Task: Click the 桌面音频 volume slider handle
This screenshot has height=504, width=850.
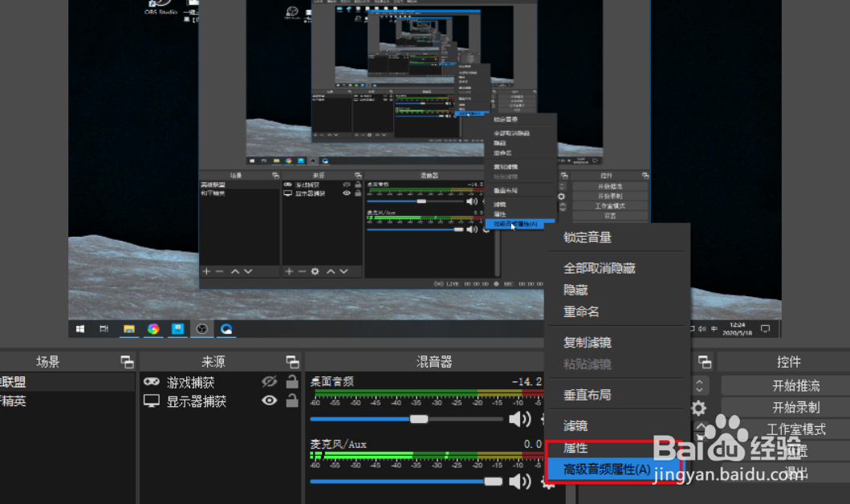Action: [x=418, y=419]
